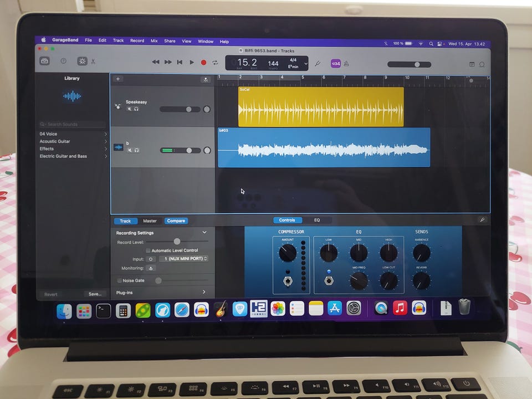Switch to the EQ tab

317,220
